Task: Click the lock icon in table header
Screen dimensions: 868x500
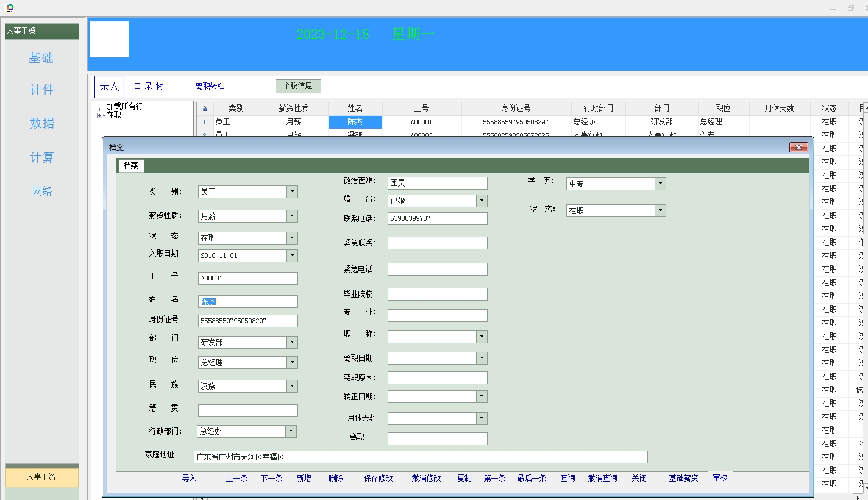Action: coord(205,109)
